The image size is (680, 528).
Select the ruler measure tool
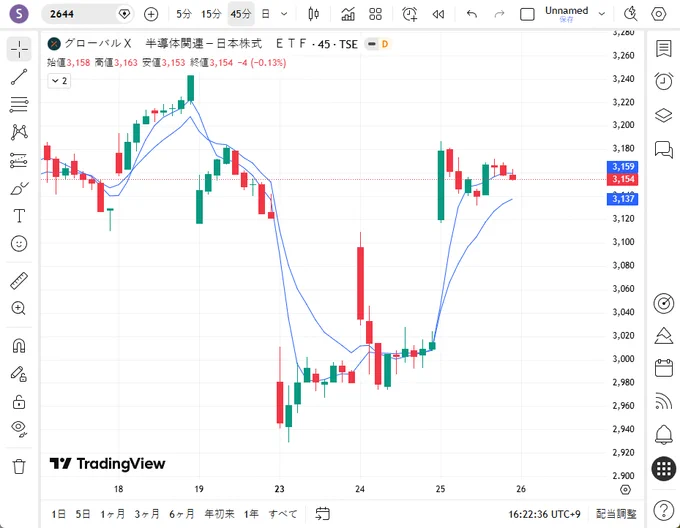(x=19, y=281)
